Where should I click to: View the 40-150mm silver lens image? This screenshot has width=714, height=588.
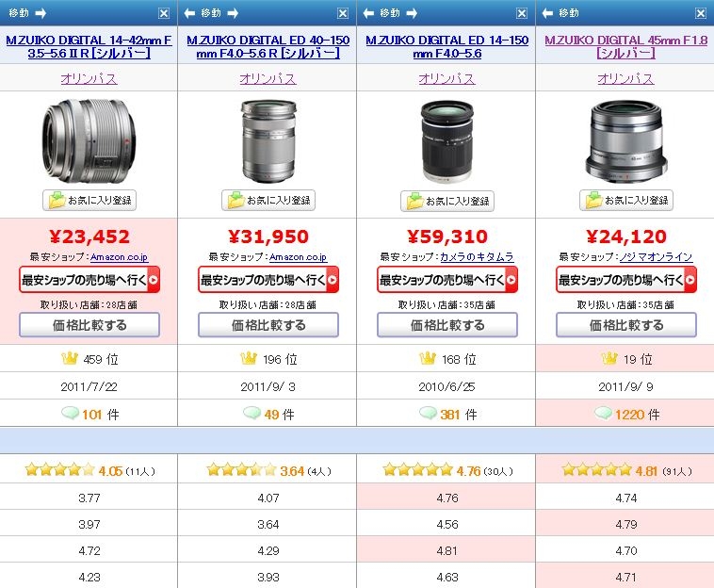tap(268, 141)
